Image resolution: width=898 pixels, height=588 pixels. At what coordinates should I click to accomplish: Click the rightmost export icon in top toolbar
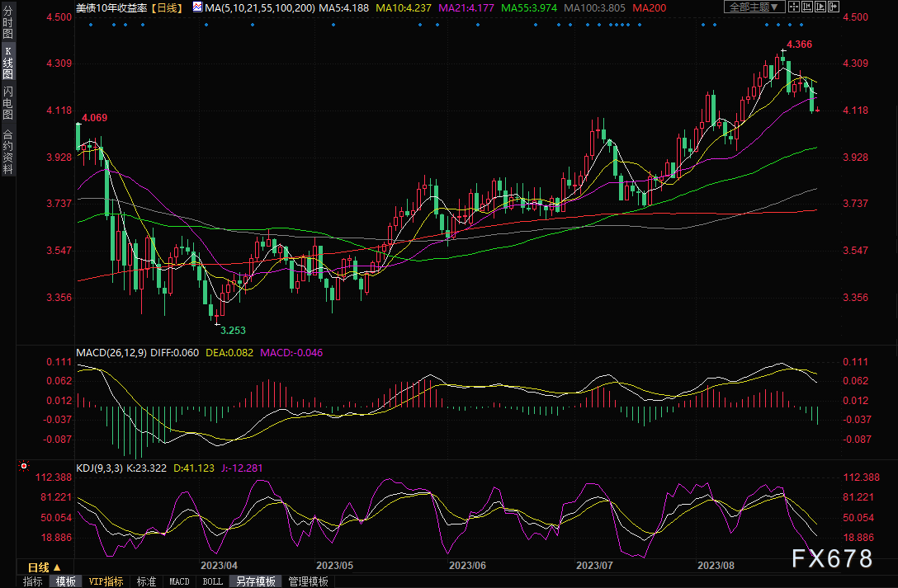tap(834, 7)
